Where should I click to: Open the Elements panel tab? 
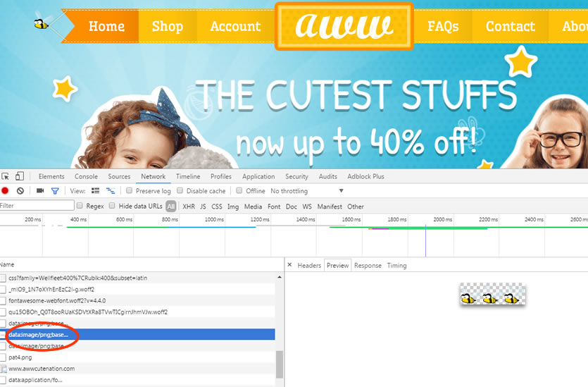(51, 176)
